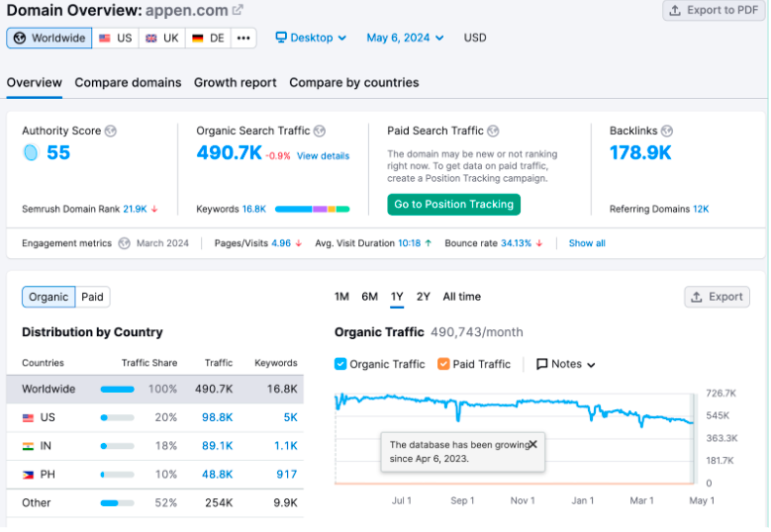Open Authority Score value 55

[58, 152]
